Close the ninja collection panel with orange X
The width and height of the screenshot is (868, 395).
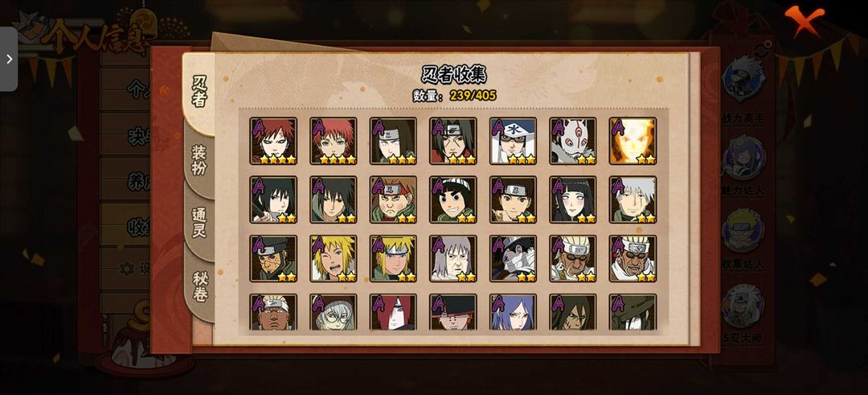click(804, 21)
